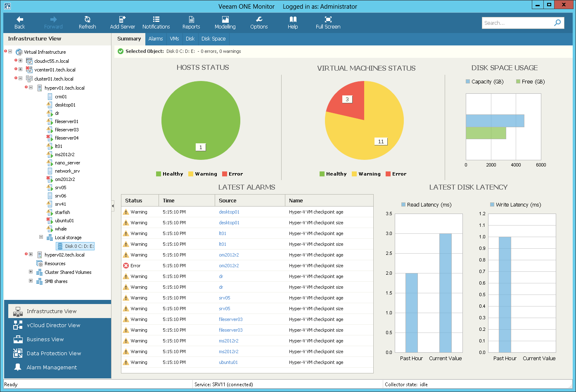Image resolution: width=576 pixels, height=392 pixels.
Task: Open the Reports toolbar icon
Action: pos(191,23)
